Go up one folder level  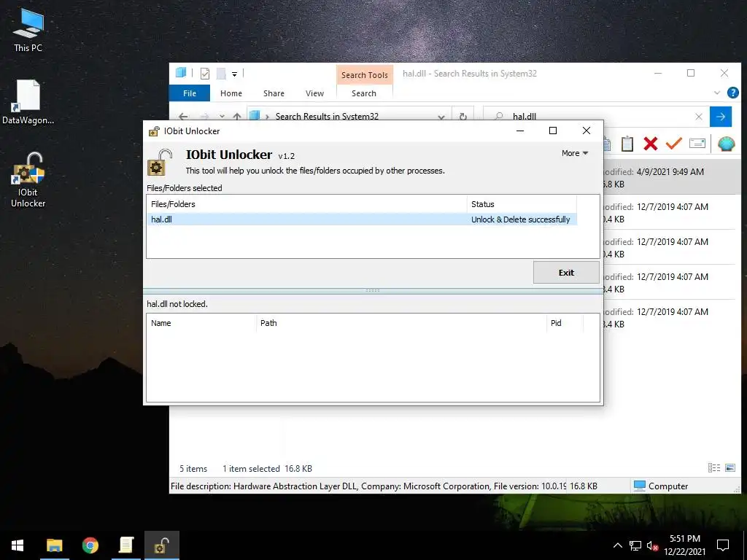237,116
